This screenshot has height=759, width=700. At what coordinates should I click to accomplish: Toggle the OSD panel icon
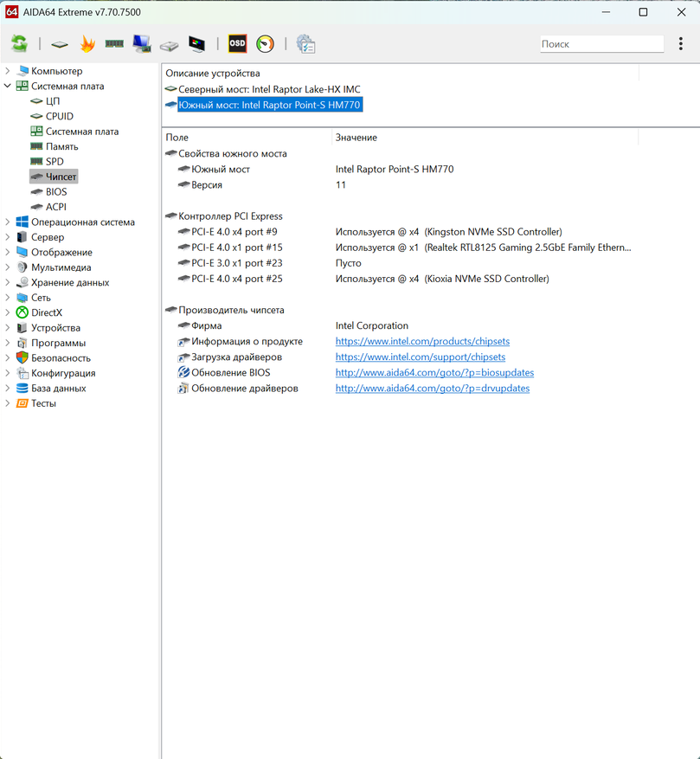pyautogui.click(x=237, y=43)
